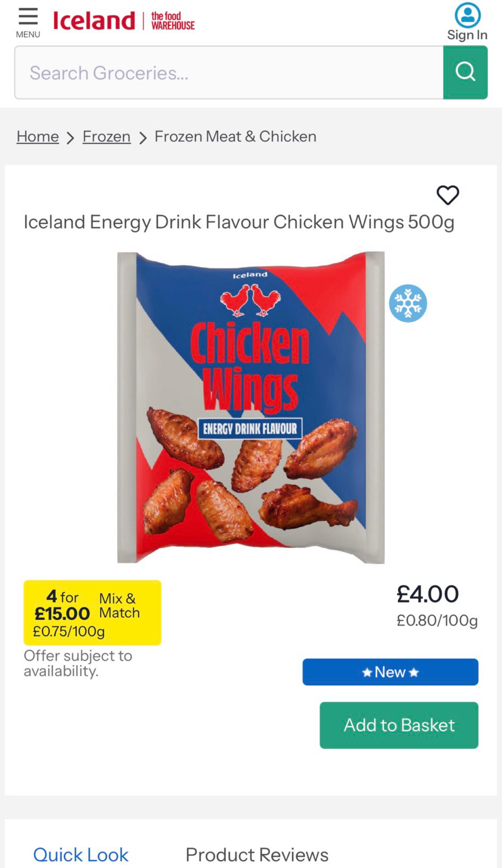This screenshot has height=868, width=502.
Task: Open the 4 for £15.00 Mix & Match offer
Action: click(92, 613)
